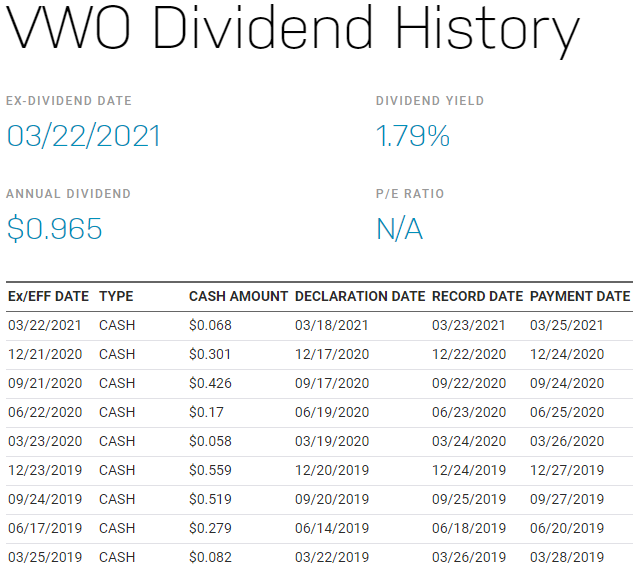Image resolution: width=634 pixels, height=572 pixels.
Task: Click ex date 06/22/2020 in table
Action: point(45,412)
